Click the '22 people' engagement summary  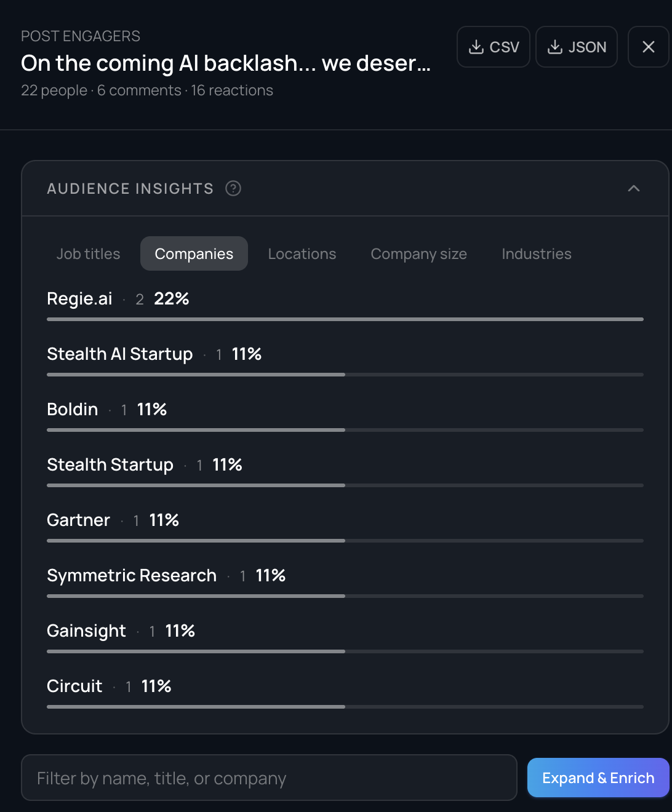pyautogui.click(x=54, y=90)
